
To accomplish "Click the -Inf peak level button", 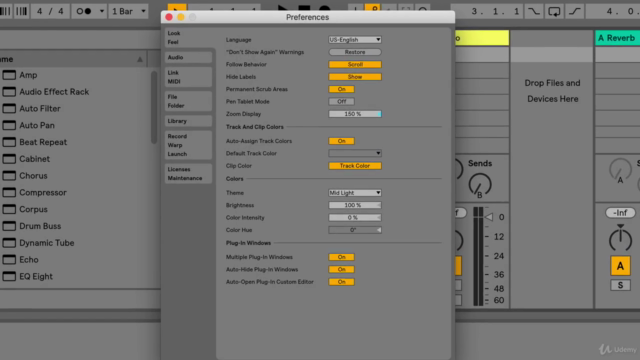I will [x=620, y=213].
